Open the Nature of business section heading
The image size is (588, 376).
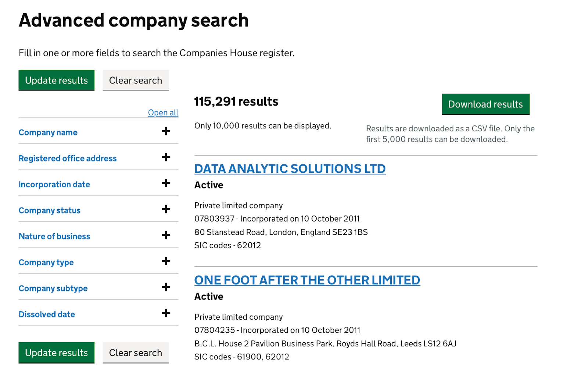[54, 237]
